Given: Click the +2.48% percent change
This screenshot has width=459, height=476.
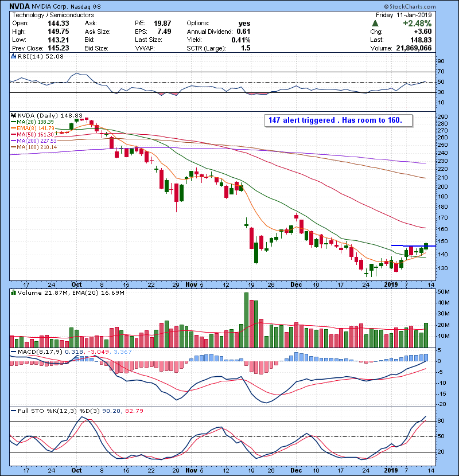Looking at the screenshot, I should pos(417,24).
